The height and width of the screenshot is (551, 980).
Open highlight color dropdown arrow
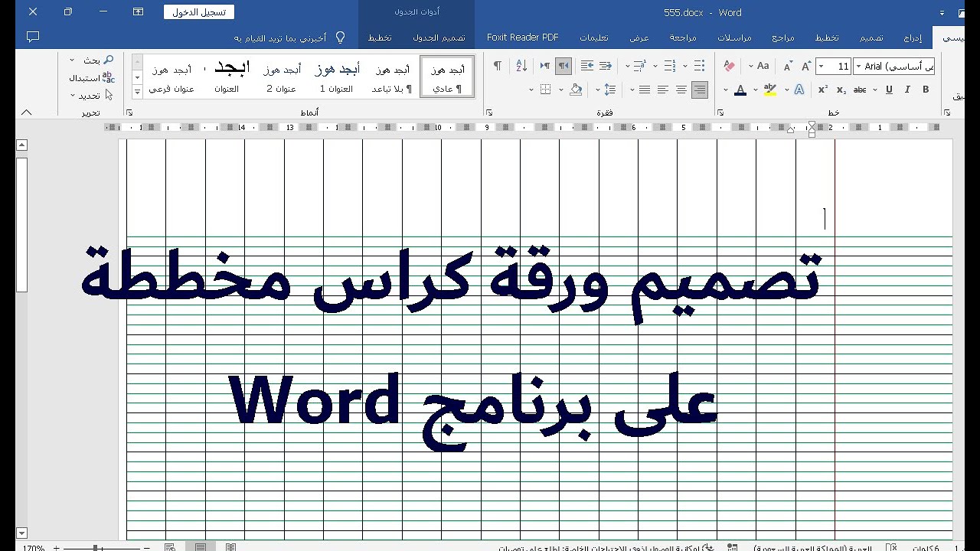pyautogui.click(x=756, y=90)
